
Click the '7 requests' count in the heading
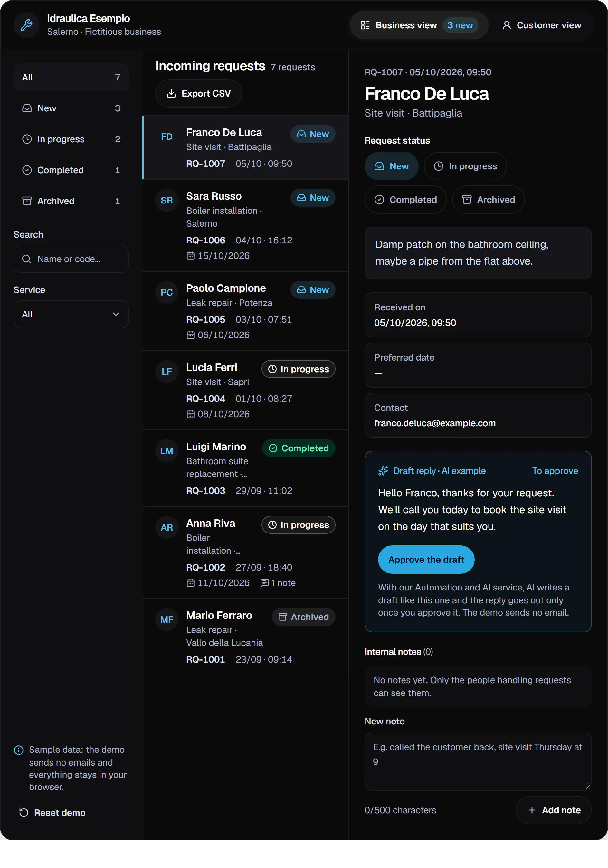[293, 67]
